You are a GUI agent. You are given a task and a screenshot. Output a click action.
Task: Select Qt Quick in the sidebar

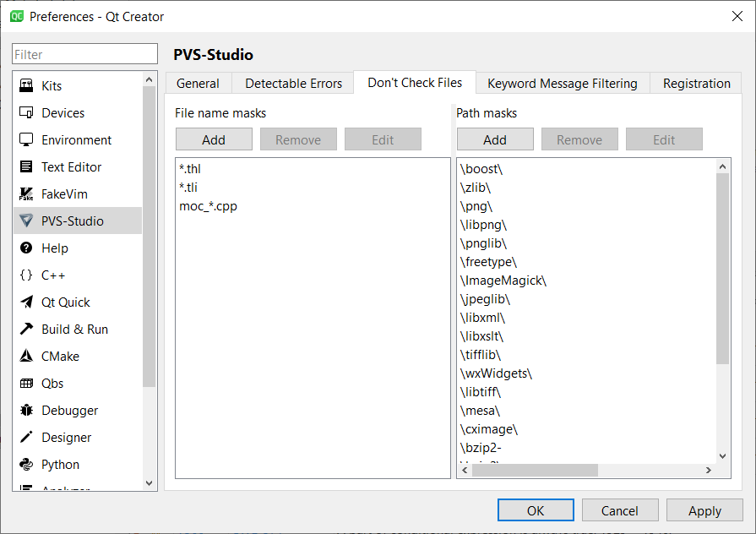(x=63, y=302)
